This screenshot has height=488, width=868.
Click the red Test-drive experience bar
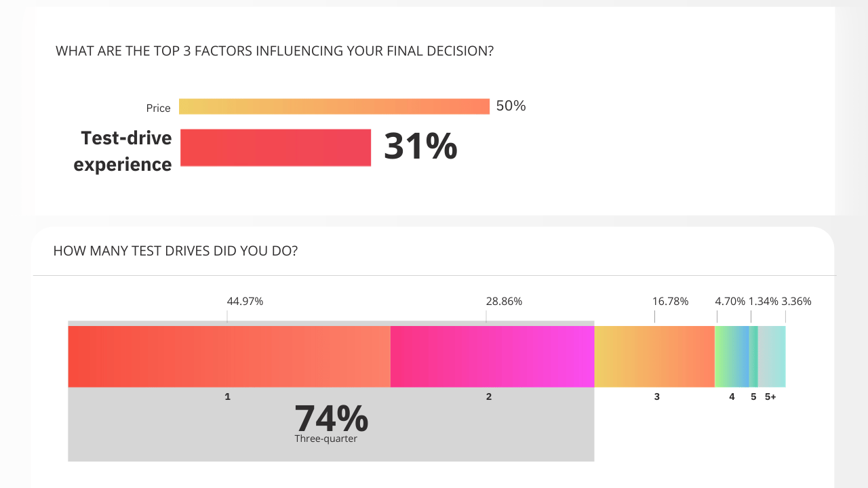pyautogui.click(x=275, y=148)
